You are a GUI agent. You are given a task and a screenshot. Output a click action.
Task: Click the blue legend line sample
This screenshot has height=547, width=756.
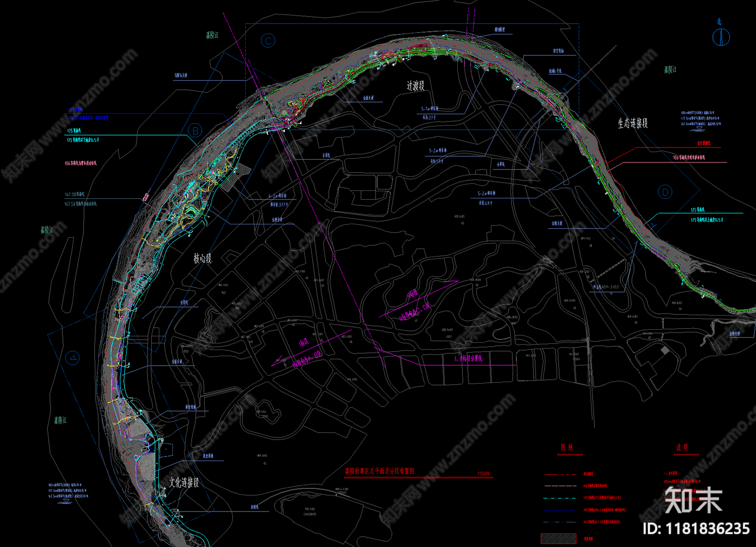pyautogui.click(x=560, y=510)
